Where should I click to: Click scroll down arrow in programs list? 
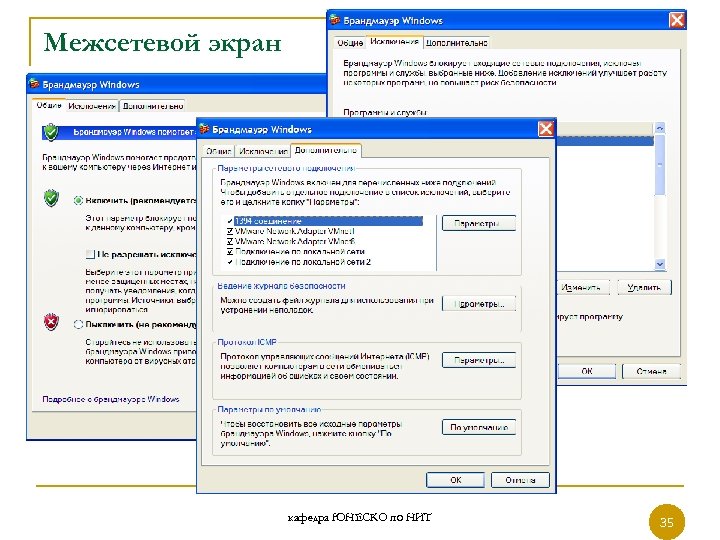pos(660,264)
